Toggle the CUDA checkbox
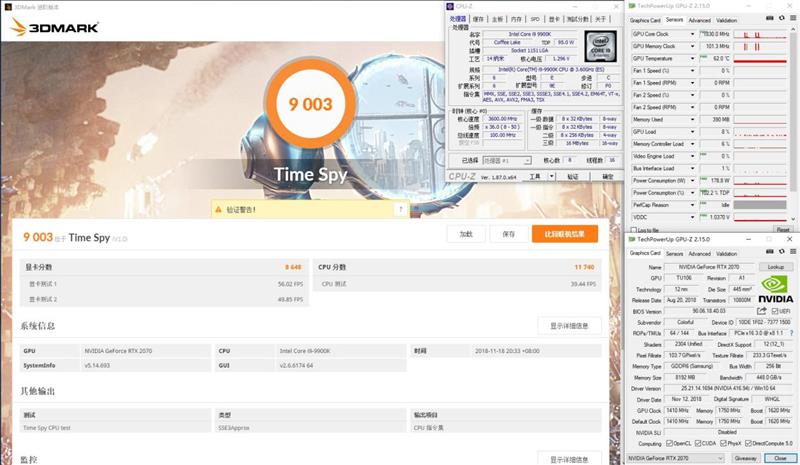Screen dimensions: 800x465 click(x=698, y=444)
